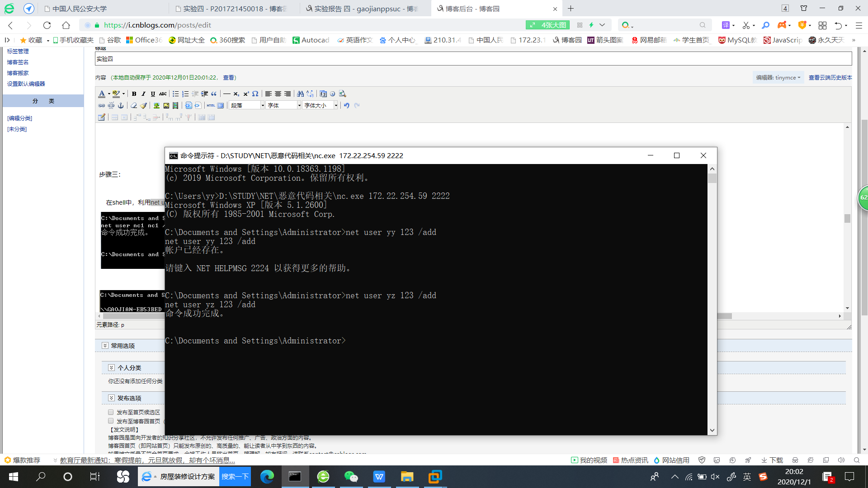
Task: Expand the 编辑器: tinymce selector
Action: (x=778, y=78)
